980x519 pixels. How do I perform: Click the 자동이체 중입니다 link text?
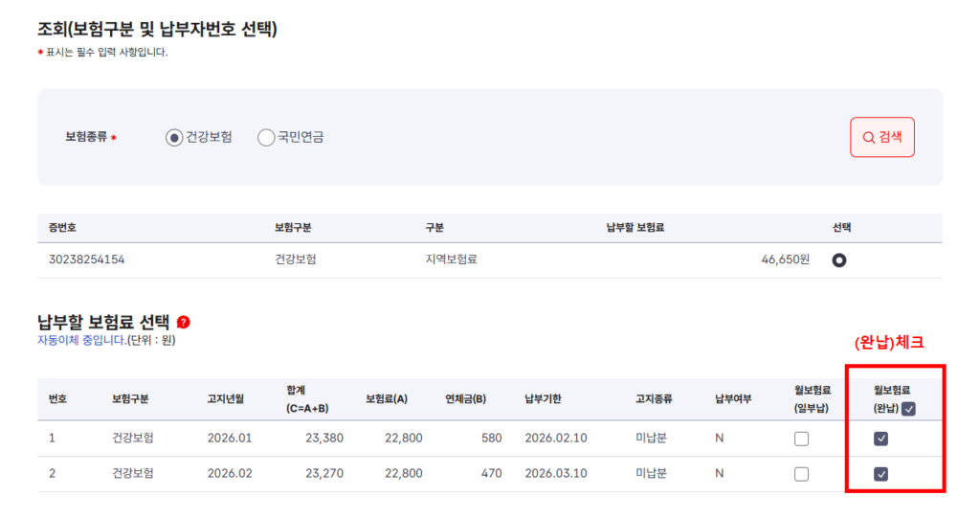pyautogui.click(x=82, y=340)
